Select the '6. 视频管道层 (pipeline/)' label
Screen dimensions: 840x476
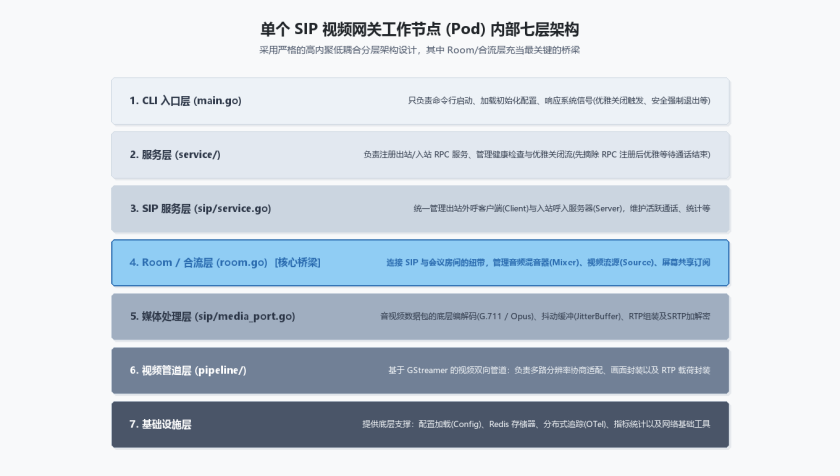(x=188, y=371)
